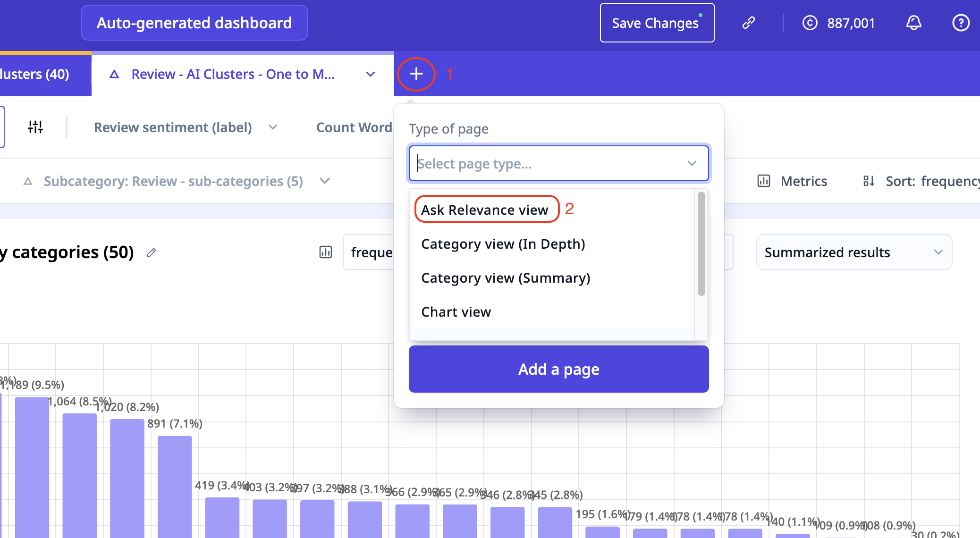Click the sort order icon

tap(869, 181)
